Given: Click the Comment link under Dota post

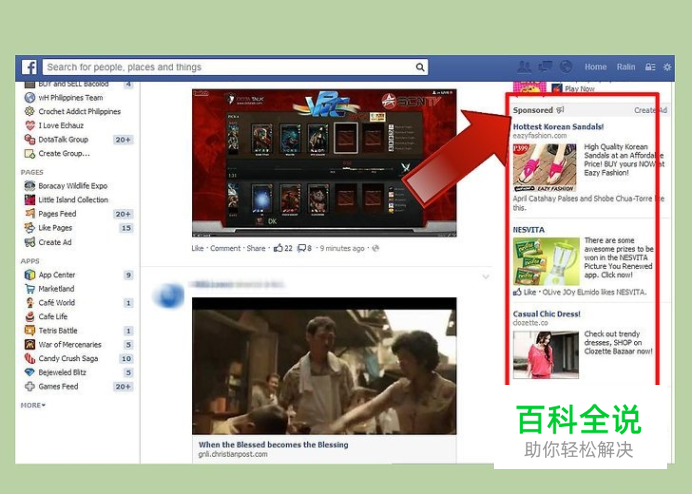Looking at the screenshot, I should (226, 248).
